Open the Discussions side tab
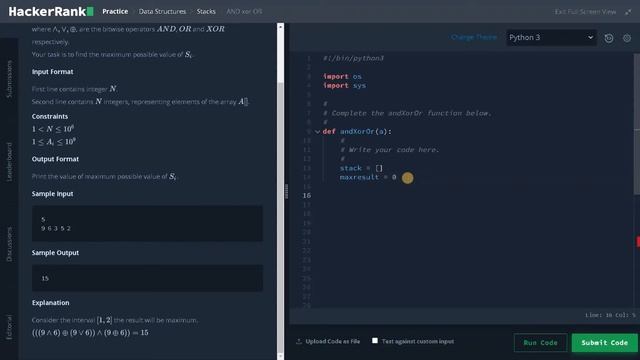 pyautogui.click(x=9, y=244)
